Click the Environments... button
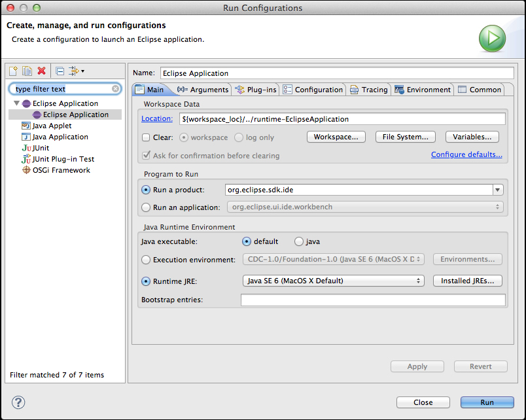The height and width of the screenshot is (420, 526). [468, 259]
